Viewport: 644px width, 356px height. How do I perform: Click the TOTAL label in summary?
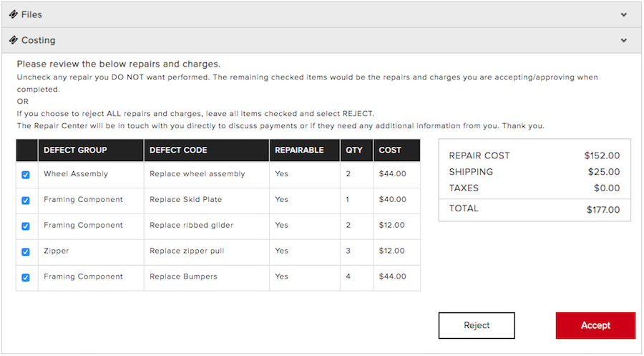[463, 208]
